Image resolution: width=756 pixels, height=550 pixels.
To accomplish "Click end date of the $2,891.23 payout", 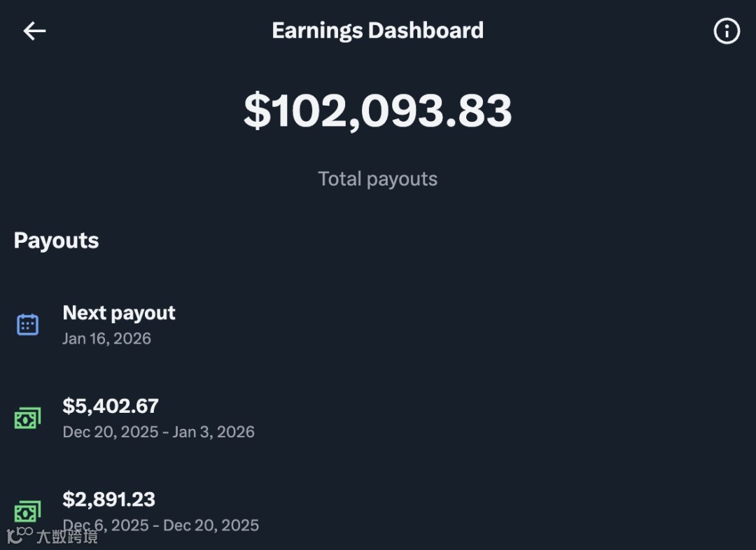I will [211, 525].
